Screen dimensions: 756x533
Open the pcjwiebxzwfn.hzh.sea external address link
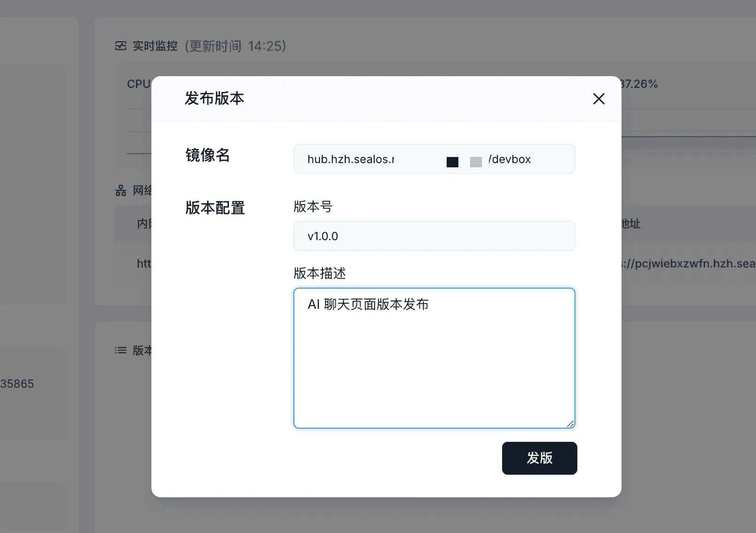point(689,264)
